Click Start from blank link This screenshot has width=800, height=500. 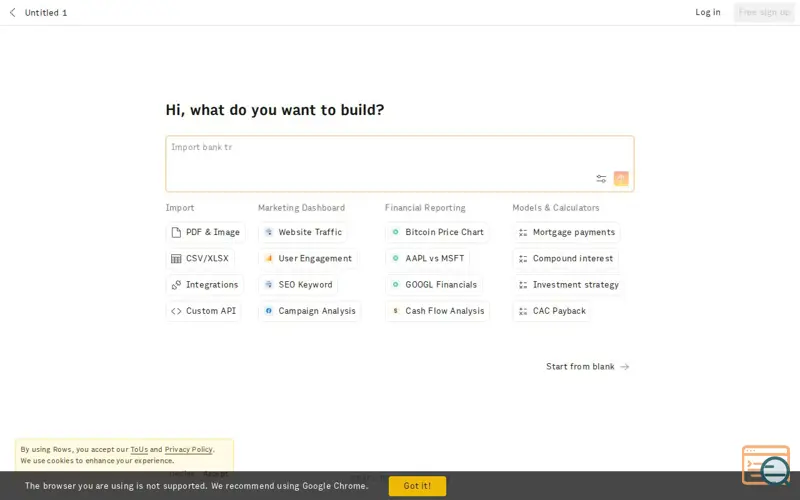point(587,366)
